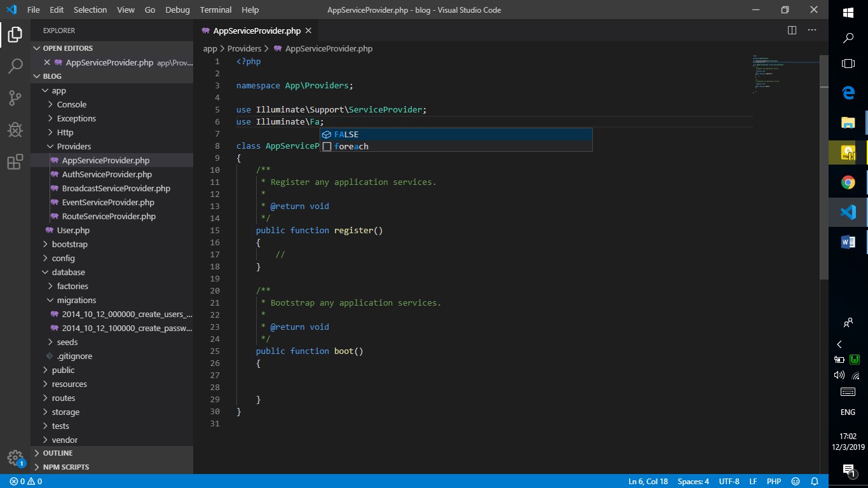
Task: Click the Split Editor icon
Action: (x=792, y=30)
